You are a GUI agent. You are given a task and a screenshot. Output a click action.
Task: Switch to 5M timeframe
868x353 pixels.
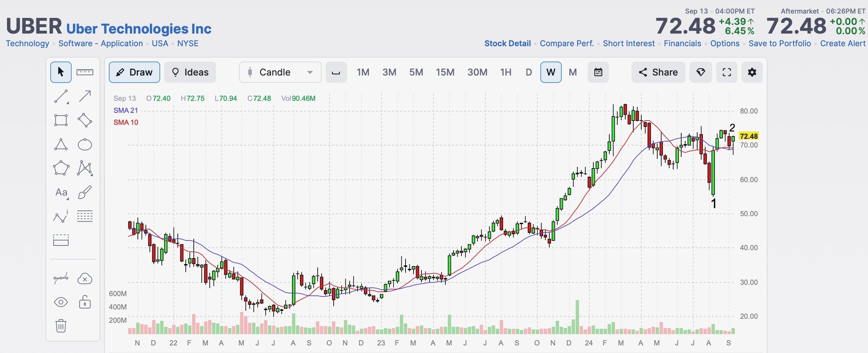tap(416, 72)
